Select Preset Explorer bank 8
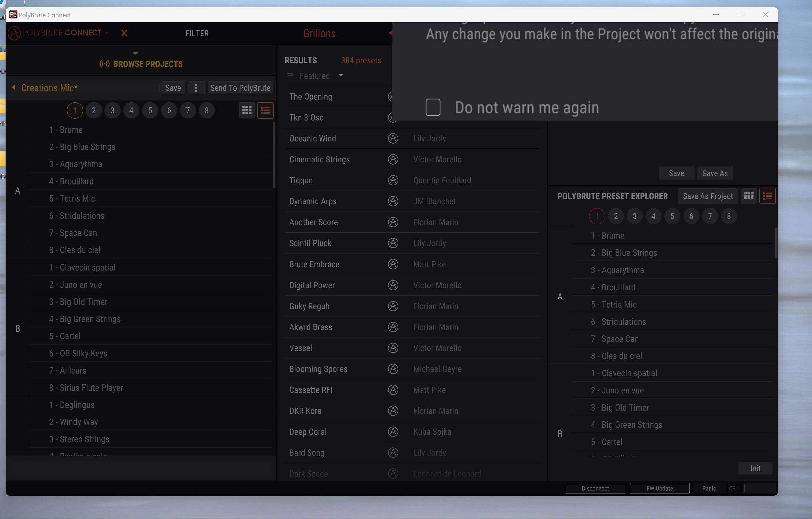This screenshot has width=812, height=519. (729, 216)
